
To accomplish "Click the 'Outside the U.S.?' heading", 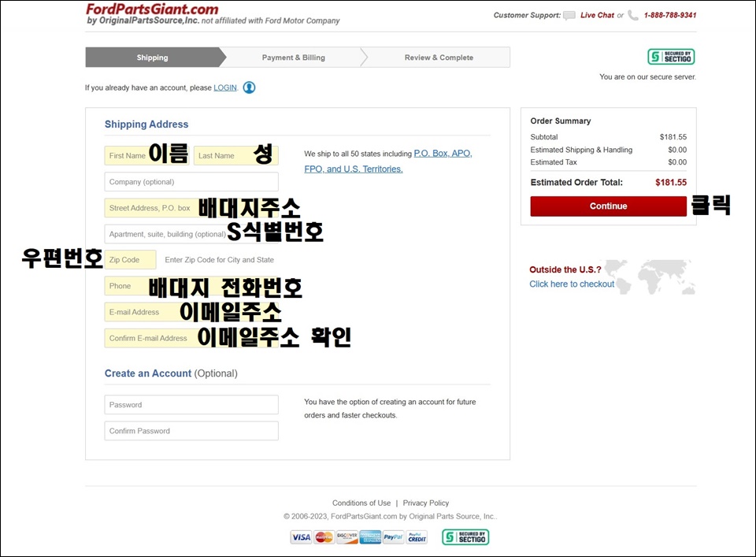I will [x=565, y=269].
